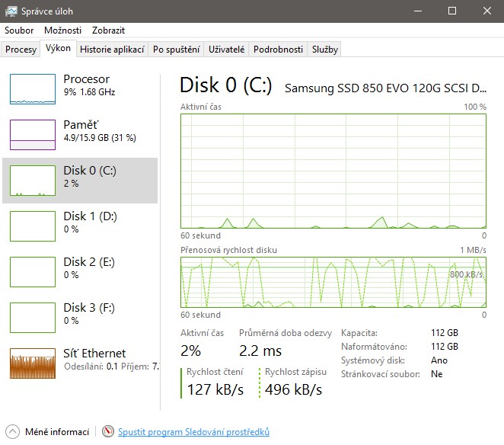Collapse view with Méně informací arrow icon
The width and height of the screenshot is (504, 445).
[12, 431]
